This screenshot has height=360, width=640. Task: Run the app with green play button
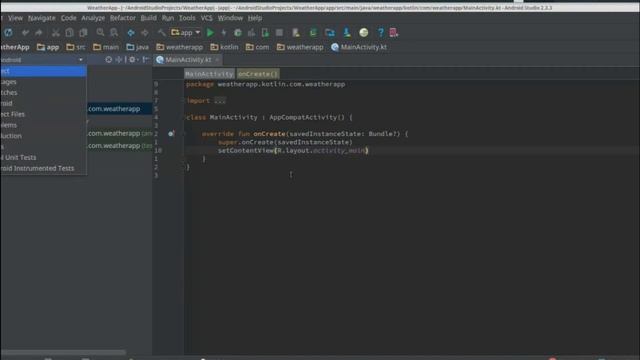pos(210,33)
